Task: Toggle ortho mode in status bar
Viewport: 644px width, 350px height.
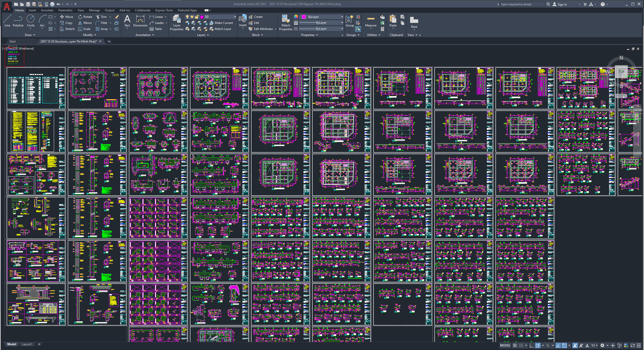Action: tap(531, 345)
